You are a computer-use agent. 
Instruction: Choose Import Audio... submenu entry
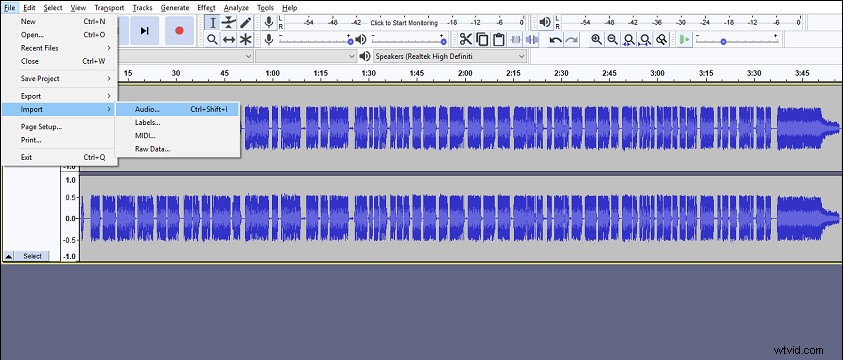pyautogui.click(x=178, y=109)
